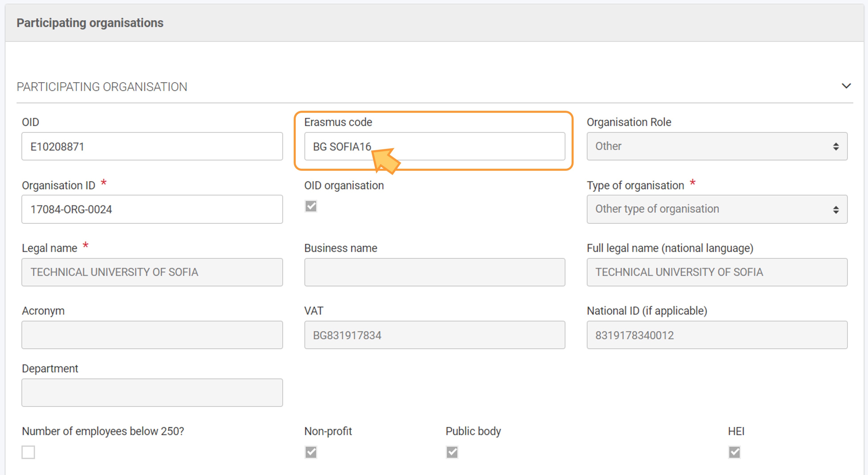Click the PARTICIPATING ORGANISATION section title

[x=102, y=87]
